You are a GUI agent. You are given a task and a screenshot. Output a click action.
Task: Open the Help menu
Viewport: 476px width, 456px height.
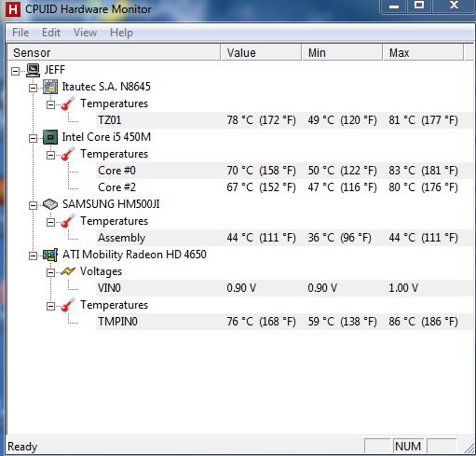tap(121, 33)
